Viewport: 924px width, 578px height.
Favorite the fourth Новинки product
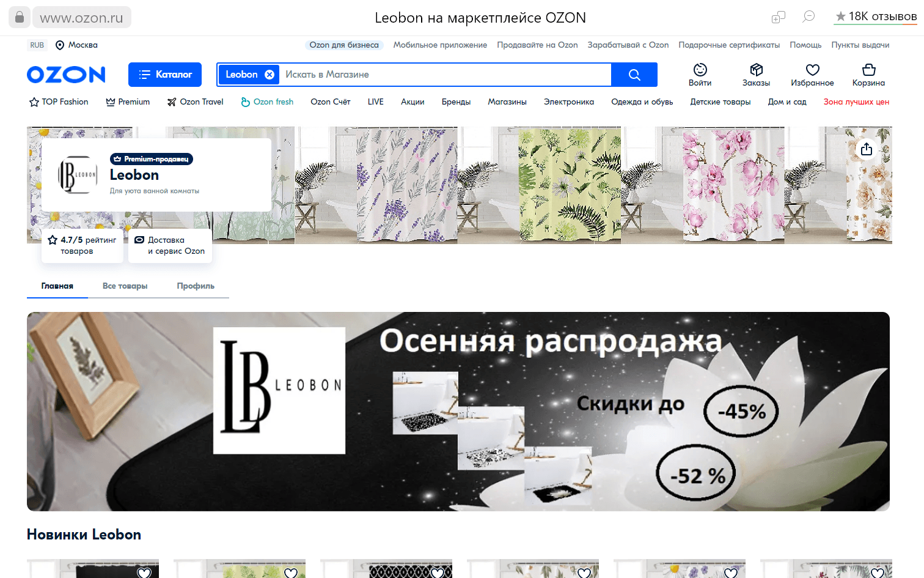[x=584, y=572]
